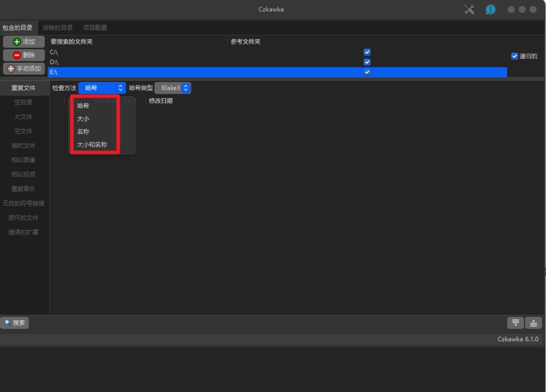Select 重复音乐 in the sidebar

24,189
